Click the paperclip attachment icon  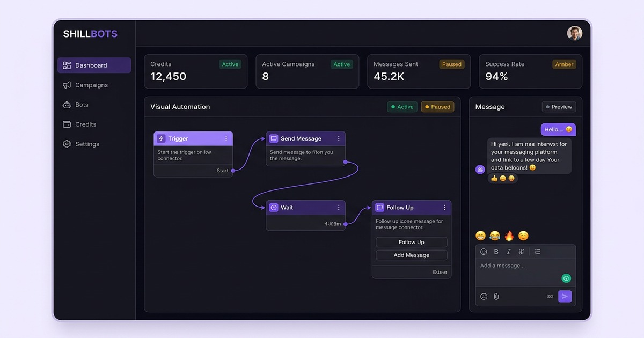[x=496, y=296]
